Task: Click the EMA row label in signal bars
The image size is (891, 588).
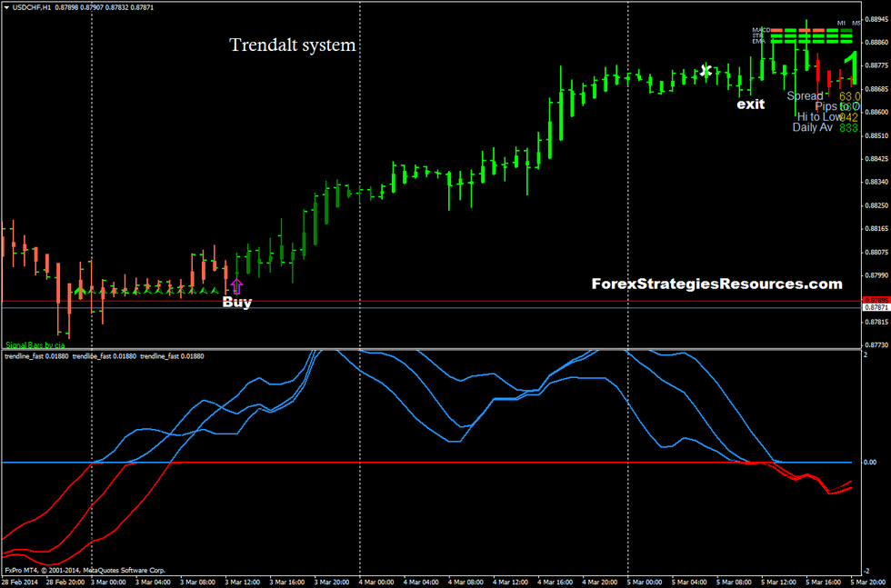Action: (x=758, y=42)
